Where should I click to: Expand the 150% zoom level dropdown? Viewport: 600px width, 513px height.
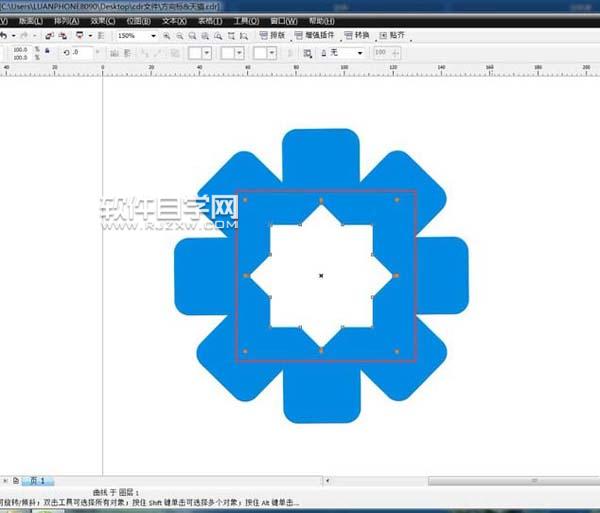point(153,35)
